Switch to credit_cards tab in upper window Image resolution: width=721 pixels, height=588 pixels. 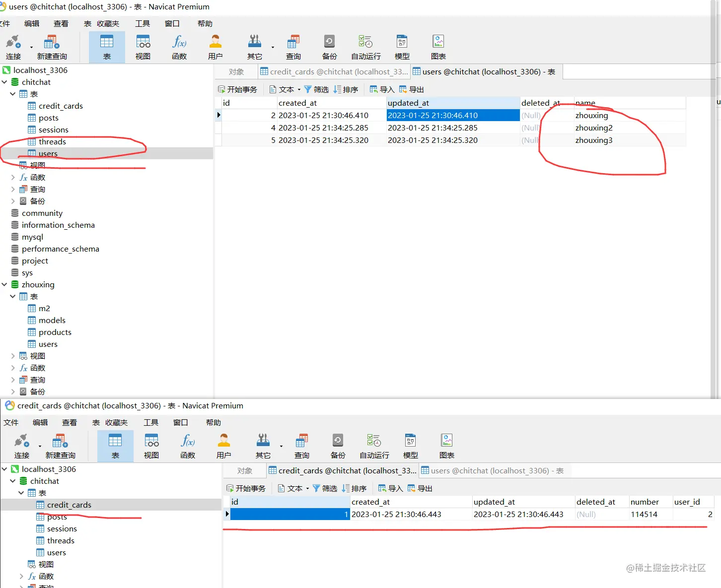[334, 71]
